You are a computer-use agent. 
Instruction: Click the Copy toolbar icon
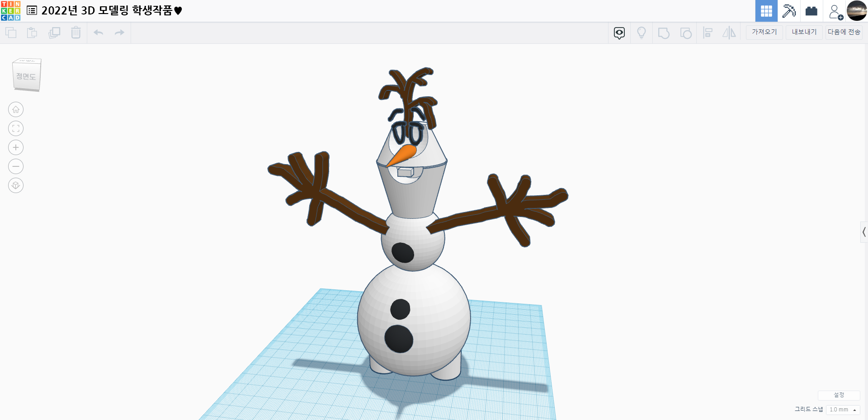pos(11,33)
